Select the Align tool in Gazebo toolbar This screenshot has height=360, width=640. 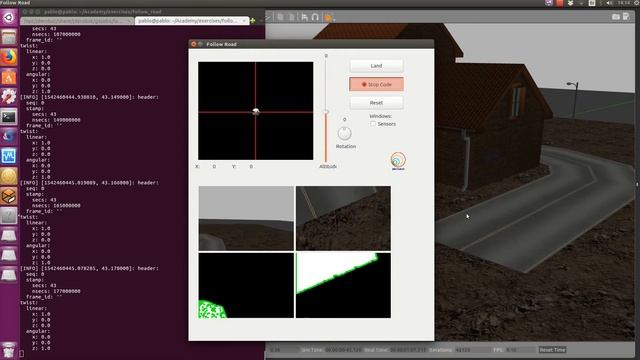pos(304,17)
